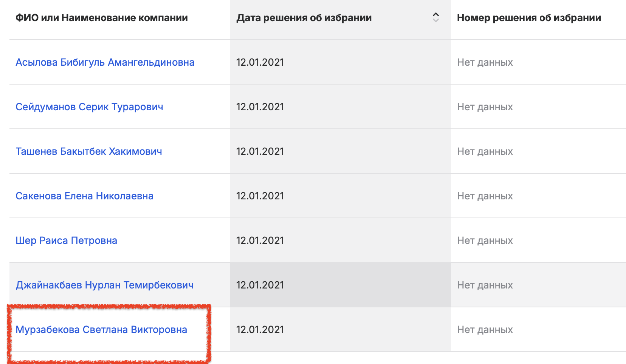Click sort icon in Дата решения column
The height and width of the screenshot is (364, 626).
point(435,17)
